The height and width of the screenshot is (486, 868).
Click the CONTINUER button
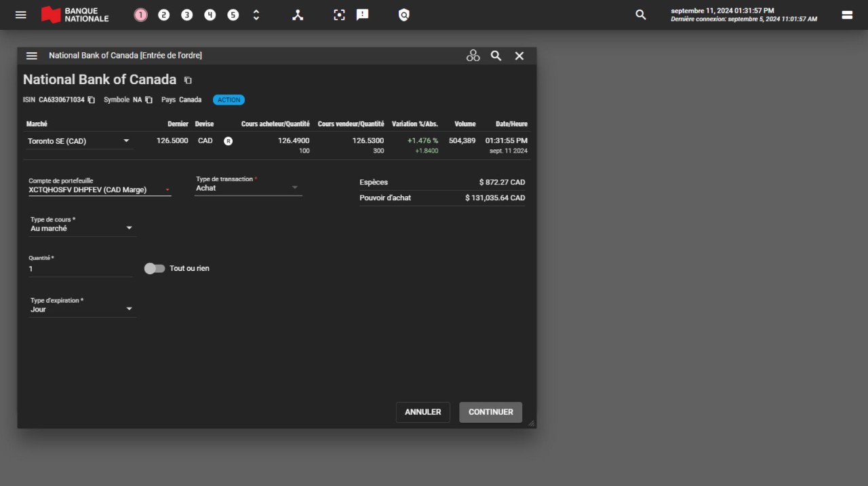(491, 412)
